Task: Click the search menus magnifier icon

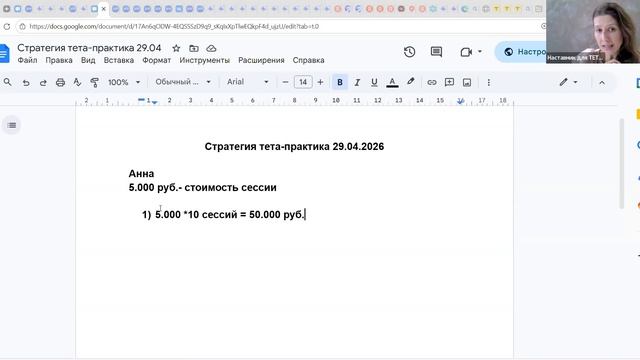Action: point(7,82)
